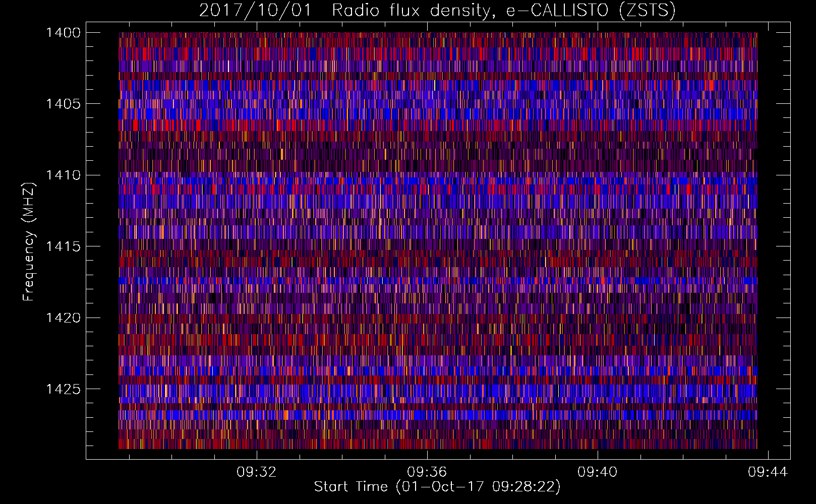This screenshot has height=504, width=816.
Task: Click the 09:40 time tick label
Action: [598, 472]
